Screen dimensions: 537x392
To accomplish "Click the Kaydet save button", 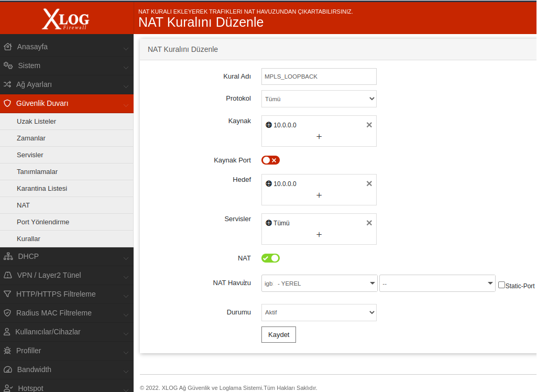I will tap(279, 334).
